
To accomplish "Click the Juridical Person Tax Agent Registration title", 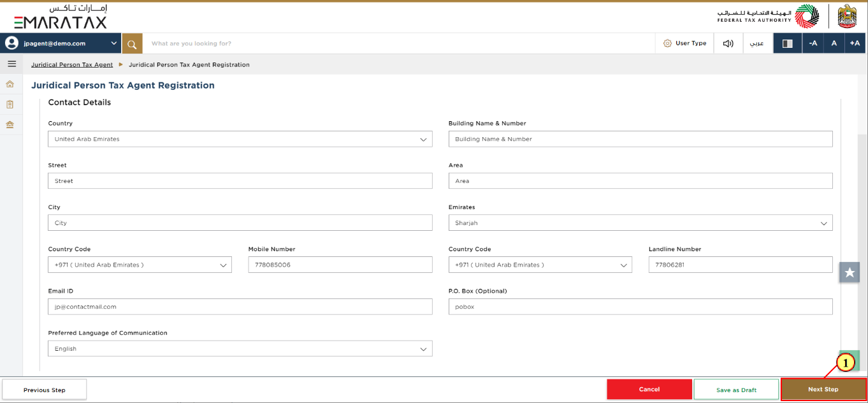I will pyautogui.click(x=123, y=85).
